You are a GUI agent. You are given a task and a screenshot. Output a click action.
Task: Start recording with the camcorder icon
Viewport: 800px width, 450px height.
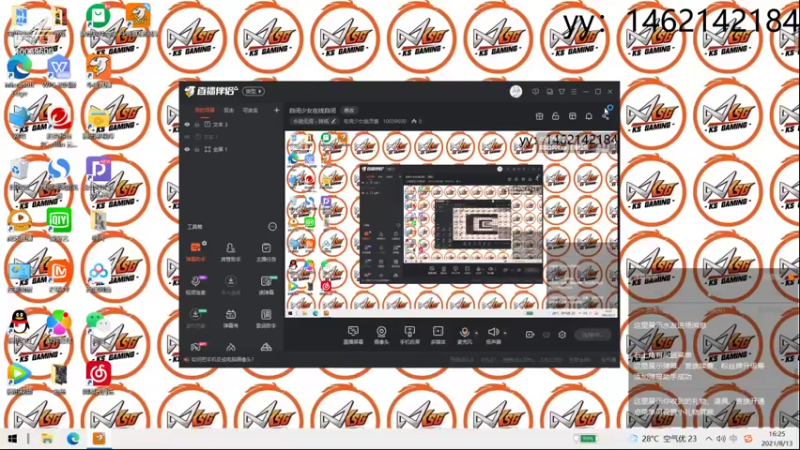(530, 335)
